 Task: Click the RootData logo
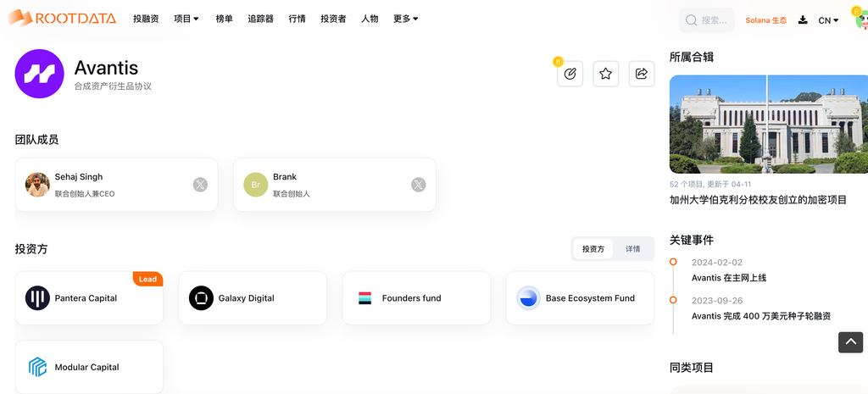coord(61,19)
